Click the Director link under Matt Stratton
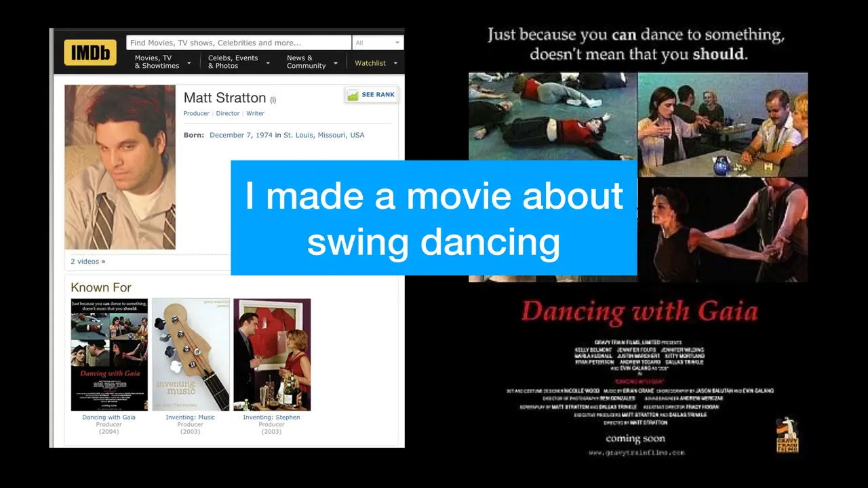The width and height of the screenshot is (868, 488). coord(228,113)
